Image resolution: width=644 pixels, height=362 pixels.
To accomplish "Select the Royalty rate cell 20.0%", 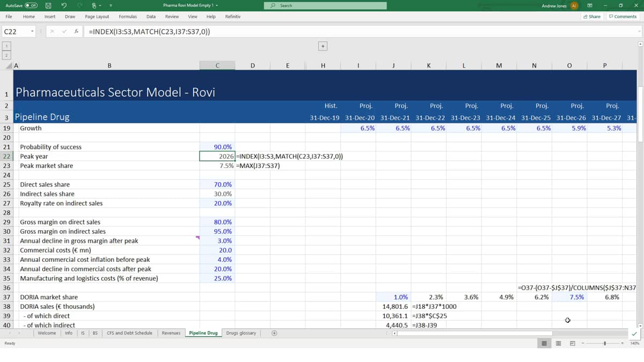I will tap(217, 203).
